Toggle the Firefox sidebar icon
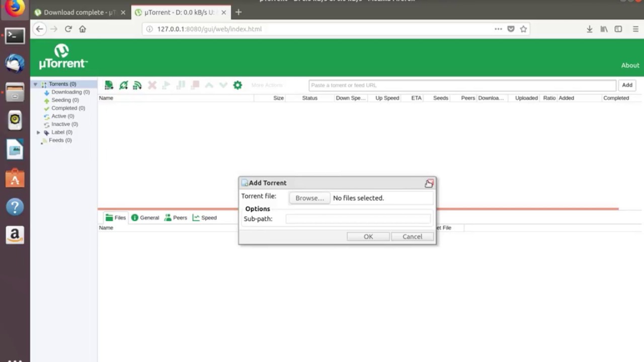 click(x=618, y=29)
